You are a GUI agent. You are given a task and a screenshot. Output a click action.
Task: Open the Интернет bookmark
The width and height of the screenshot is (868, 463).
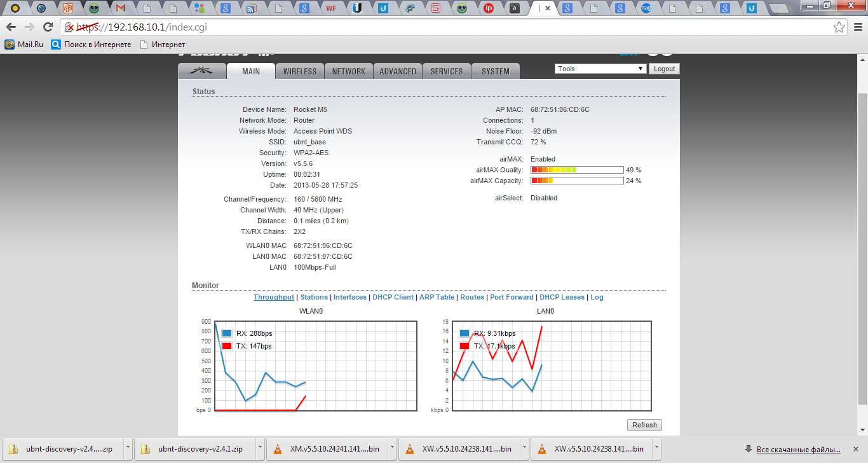click(162, 45)
